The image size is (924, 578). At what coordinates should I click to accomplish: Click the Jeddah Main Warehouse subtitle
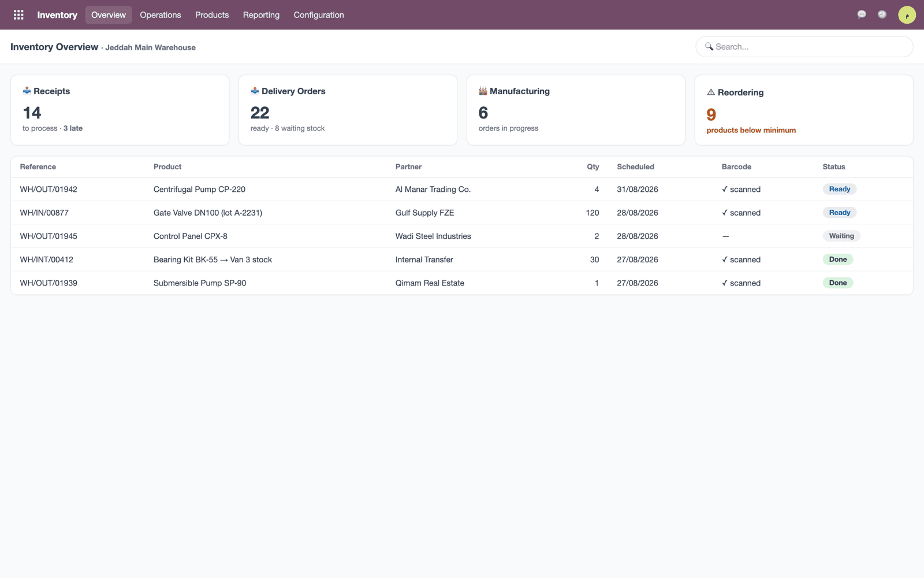point(150,47)
